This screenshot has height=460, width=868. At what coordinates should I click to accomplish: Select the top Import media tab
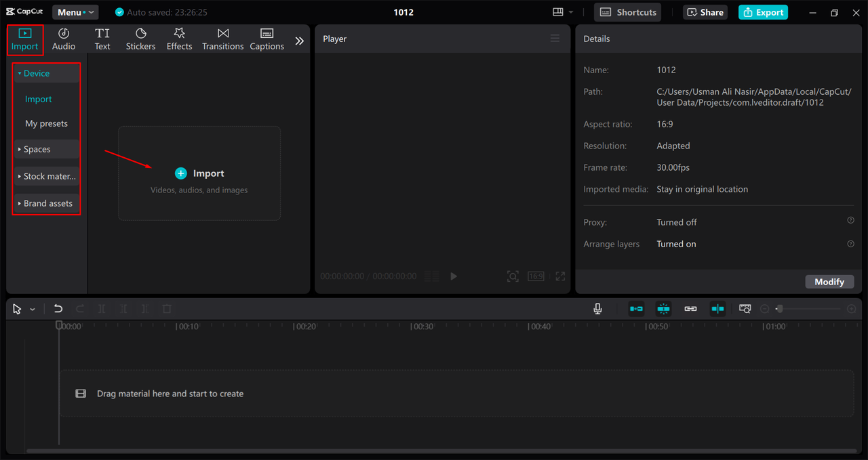coord(25,39)
